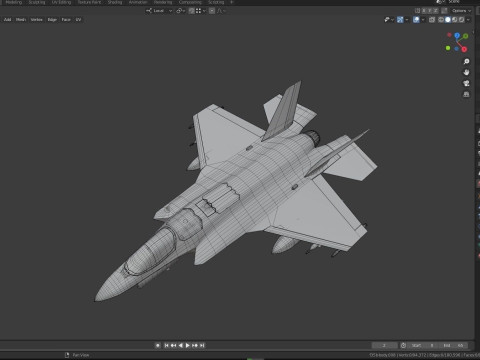The height and width of the screenshot is (360, 480).
Task: Switch to Texture Paint workspace tab
Action: tap(89, 2)
